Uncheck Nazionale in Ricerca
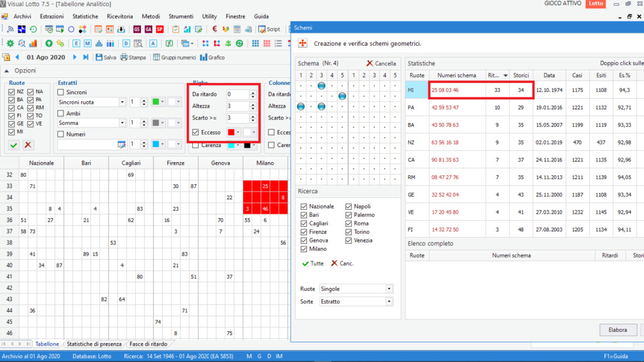 click(304, 206)
